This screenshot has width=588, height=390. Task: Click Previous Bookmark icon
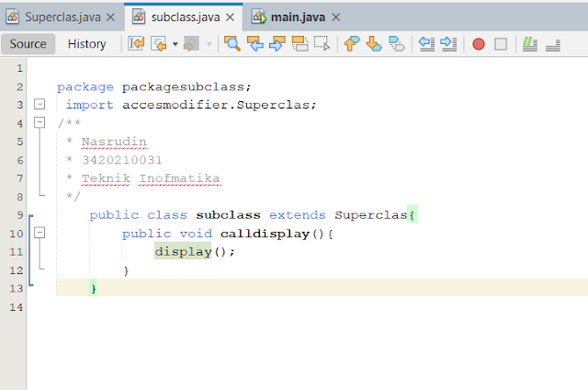tap(351, 44)
